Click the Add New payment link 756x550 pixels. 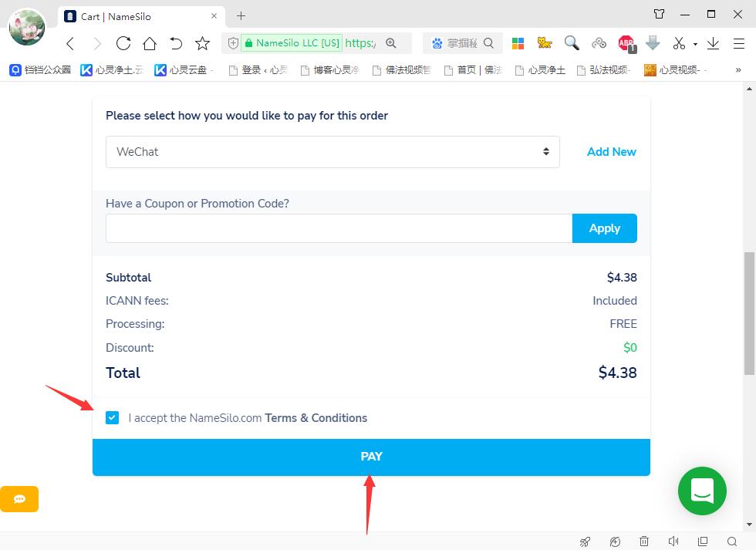[x=611, y=152]
